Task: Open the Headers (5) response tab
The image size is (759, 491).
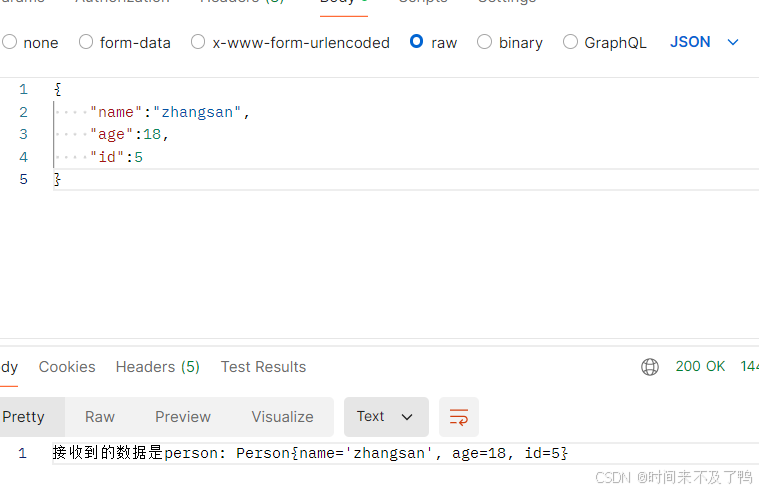Action: click(158, 367)
